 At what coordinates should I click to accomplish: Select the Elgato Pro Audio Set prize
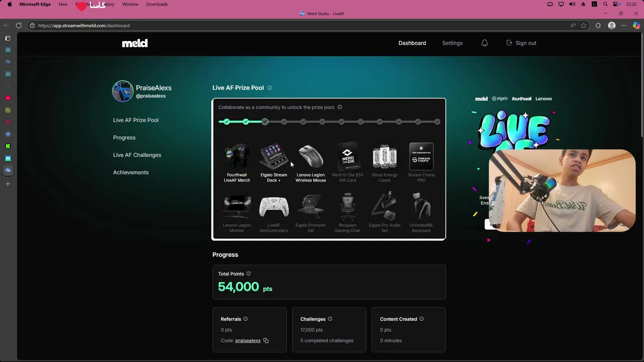coord(384,213)
